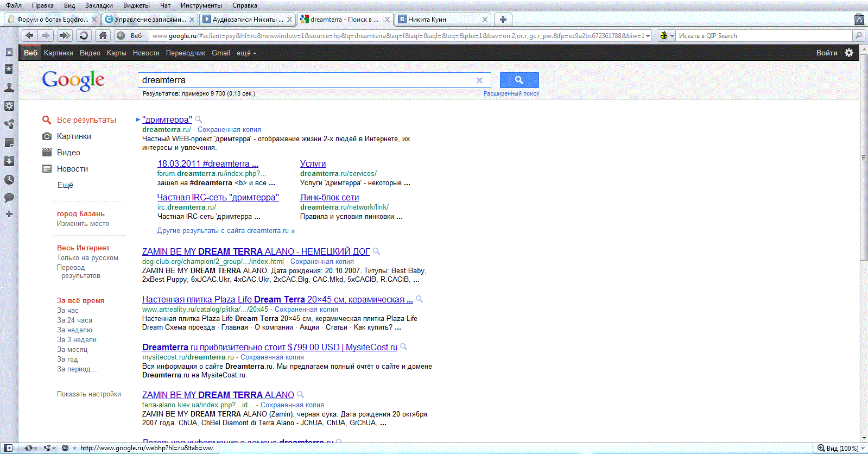The width and height of the screenshot is (868, 454).
Task: Switch to the "Никита Куин" tab
Action: tap(443, 20)
